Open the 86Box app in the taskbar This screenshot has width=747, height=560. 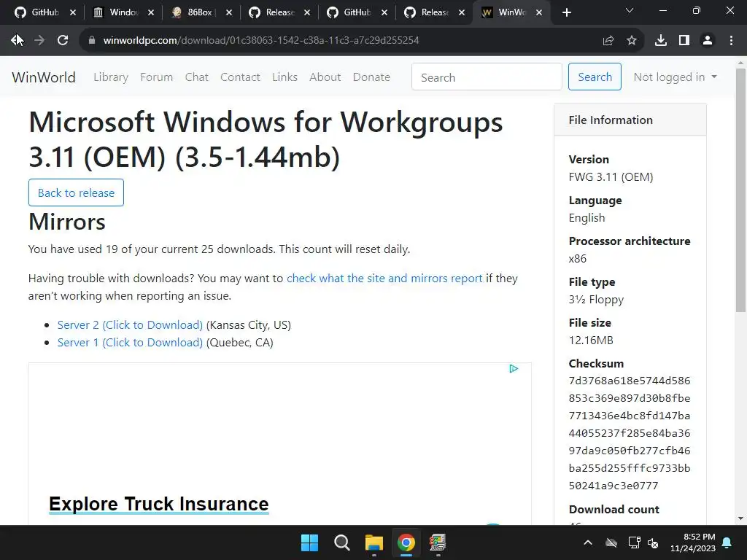438,542
